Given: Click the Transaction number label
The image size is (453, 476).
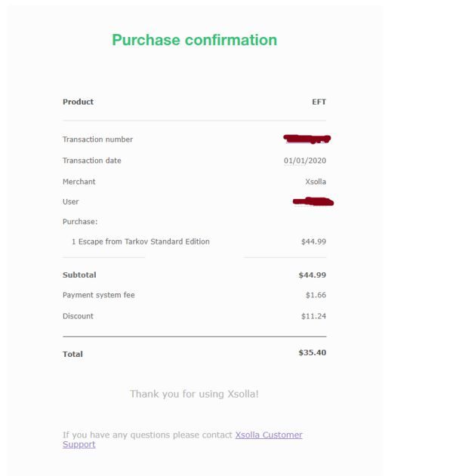Looking at the screenshot, I should pyautogui.click(x=97, y=140).
